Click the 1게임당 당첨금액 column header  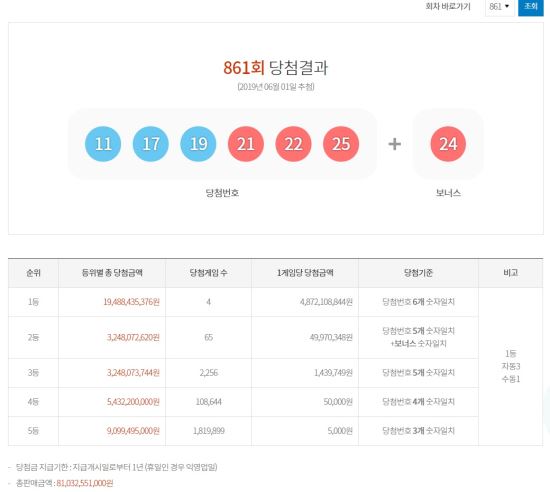[305, 273]
